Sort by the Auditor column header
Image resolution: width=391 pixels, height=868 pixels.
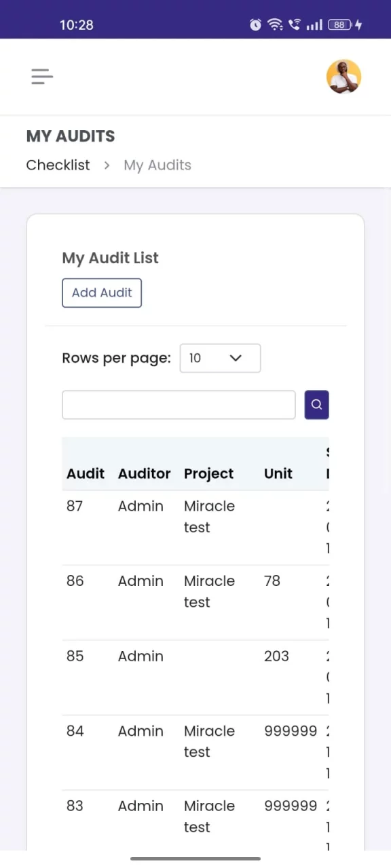pos(144,473)
